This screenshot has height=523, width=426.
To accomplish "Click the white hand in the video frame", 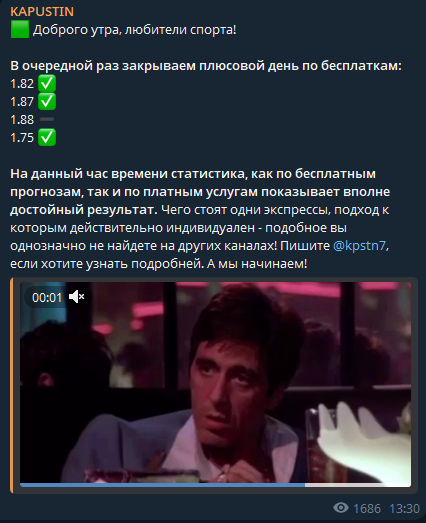I will pyautogui.click(x=364, y=440).
